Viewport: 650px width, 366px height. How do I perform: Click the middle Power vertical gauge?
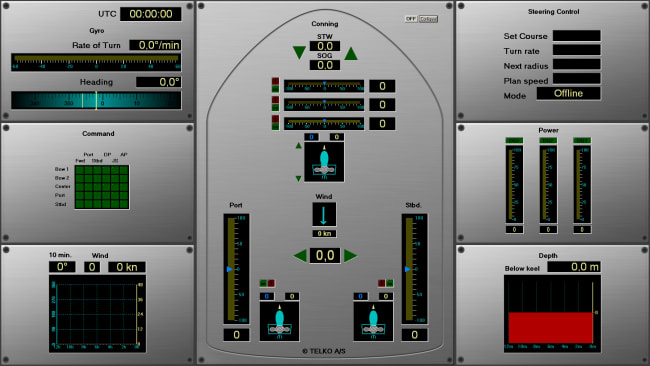click(548, 184)
